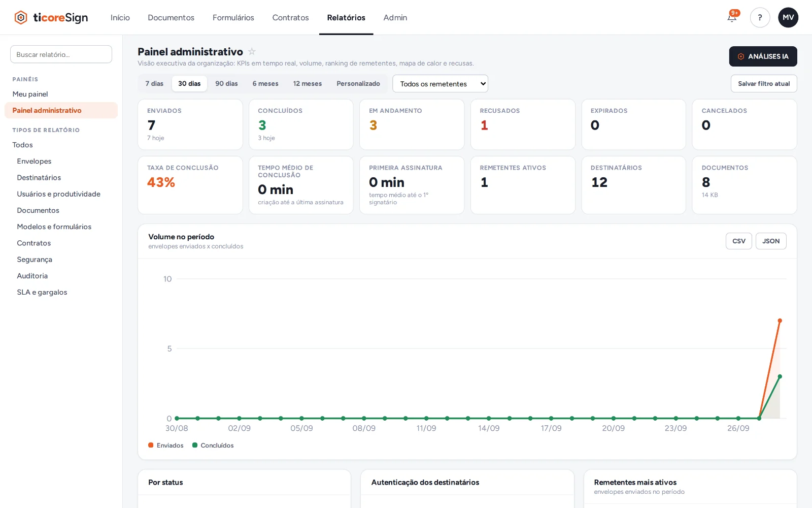Open the Destinatários report type
This screenshot has height=508, width=812.
pos(61,177)
